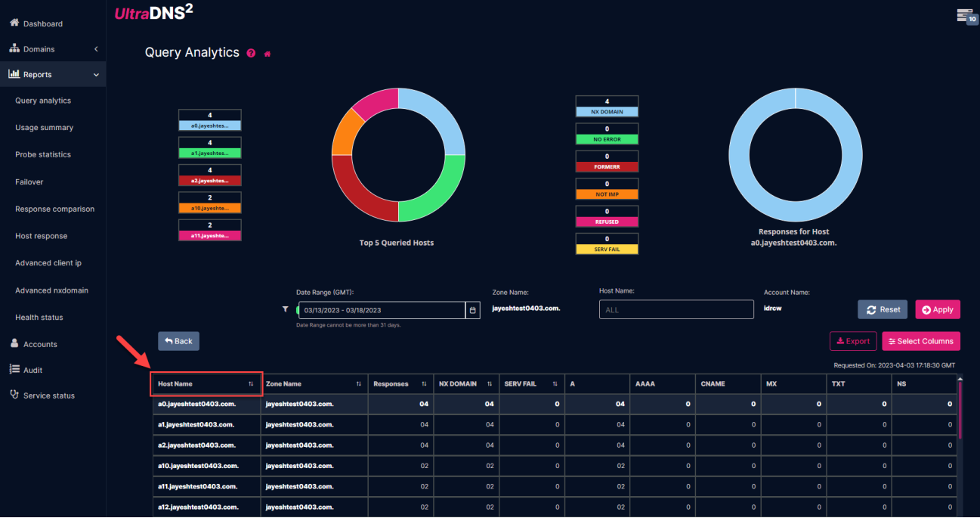Click the Accounts user icon
Viewport: 980px width, 518px height.
coord(14,344)
